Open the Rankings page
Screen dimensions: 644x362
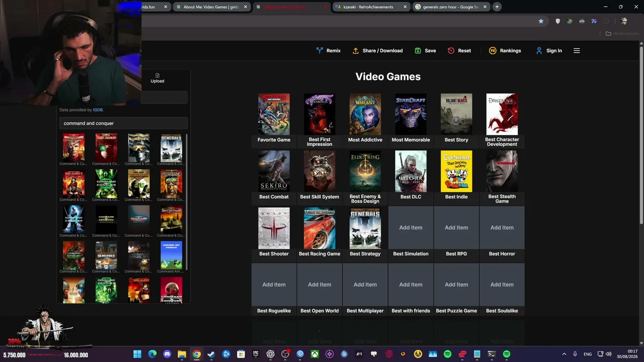click(x=505, y=51)
